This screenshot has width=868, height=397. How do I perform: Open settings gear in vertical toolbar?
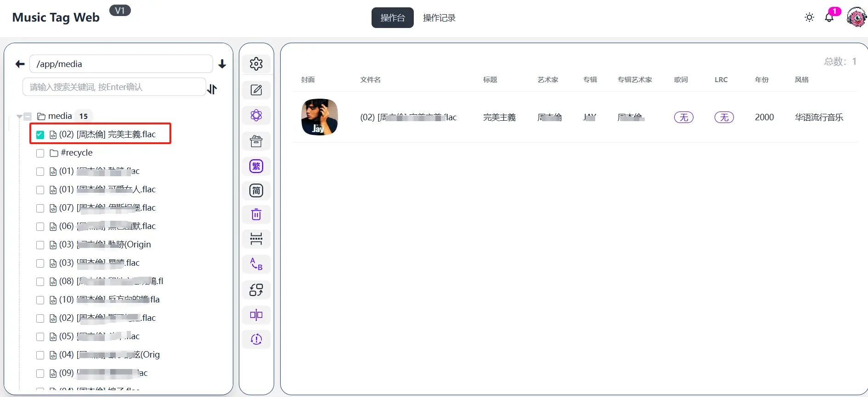pyautogui.click(x=256, y=64)
